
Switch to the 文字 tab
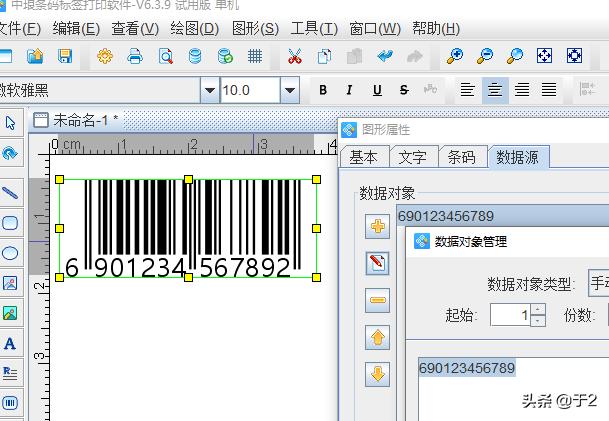click(x=412, y=157)
